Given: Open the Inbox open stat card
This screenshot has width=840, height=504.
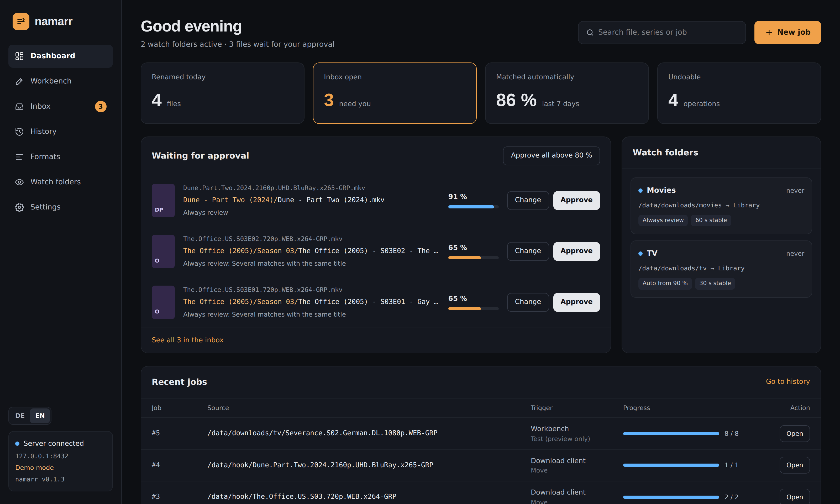Looking at the screenshot, I should (x=395, y=93).
